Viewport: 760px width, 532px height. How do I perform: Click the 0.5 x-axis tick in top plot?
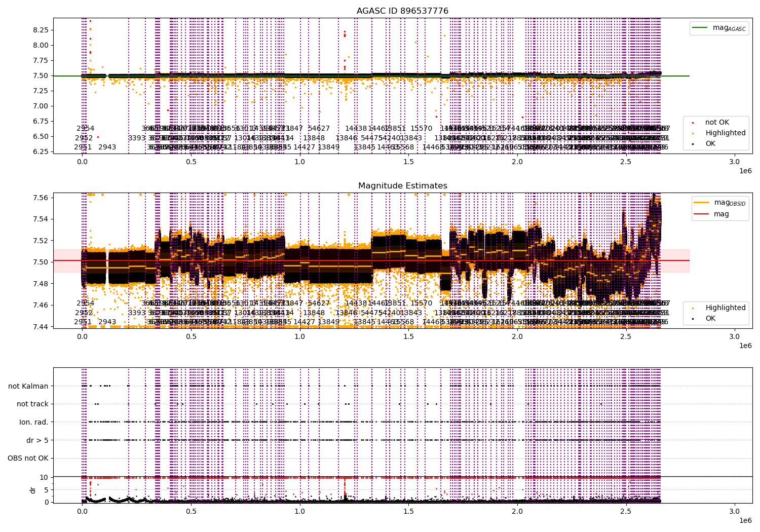(x=191, y=162)
